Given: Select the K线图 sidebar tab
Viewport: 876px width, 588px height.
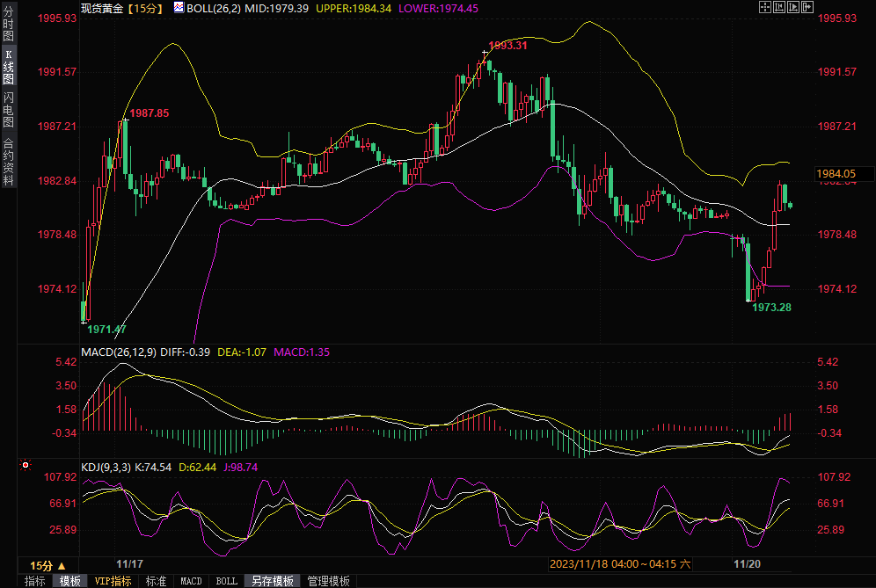Looking at the screenshot, I should [x=9, y=66].
